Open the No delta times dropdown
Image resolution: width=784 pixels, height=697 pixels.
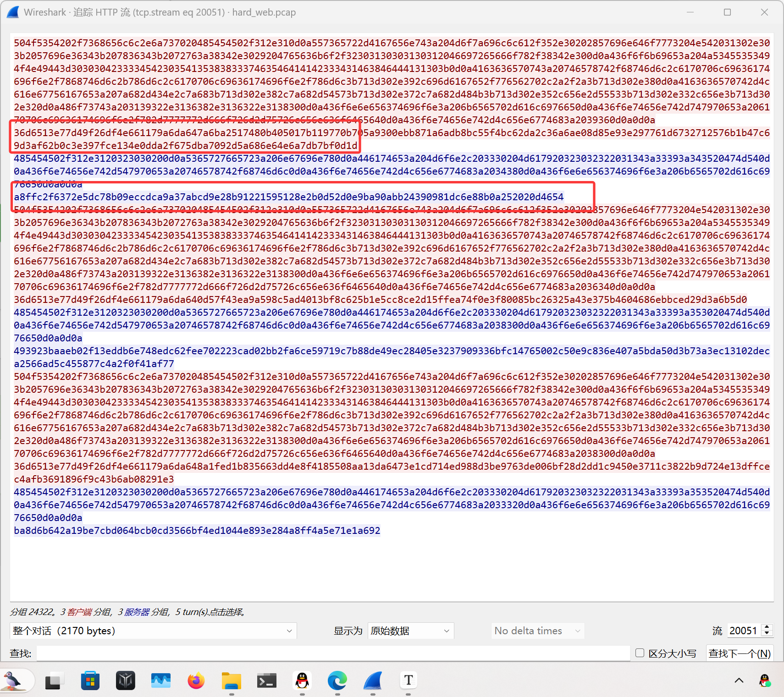(537, 631)
